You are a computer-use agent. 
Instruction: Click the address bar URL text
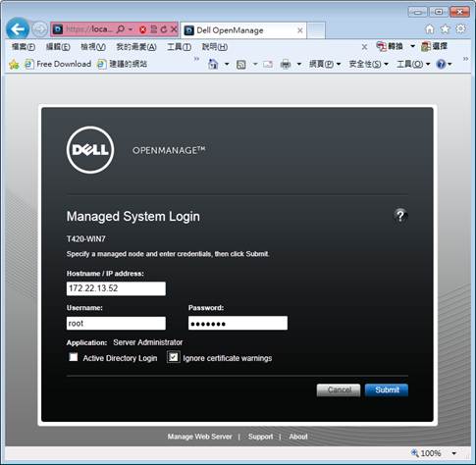point(89,29)
